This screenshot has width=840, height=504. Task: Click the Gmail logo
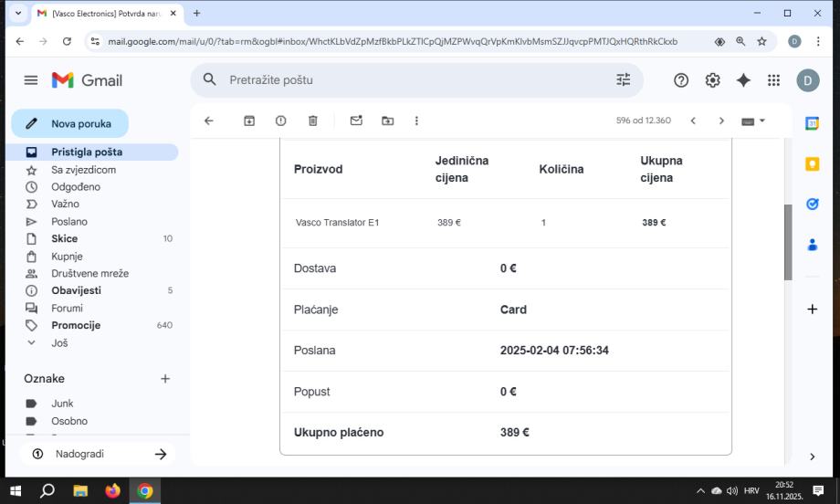(87, 80)
